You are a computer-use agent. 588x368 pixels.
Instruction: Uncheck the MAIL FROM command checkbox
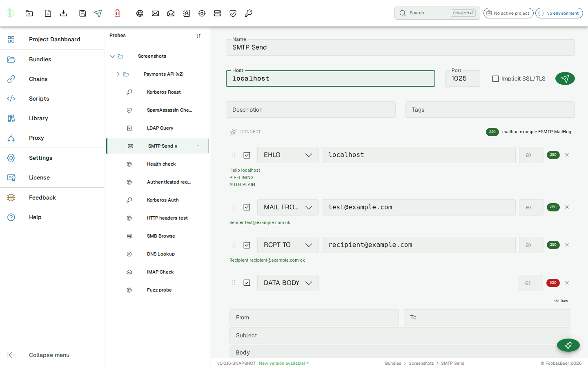click(247, 207)
